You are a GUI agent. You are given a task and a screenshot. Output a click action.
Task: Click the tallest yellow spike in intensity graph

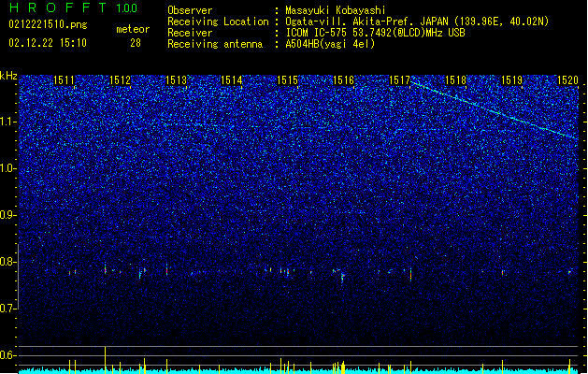(x=105, y=359)
